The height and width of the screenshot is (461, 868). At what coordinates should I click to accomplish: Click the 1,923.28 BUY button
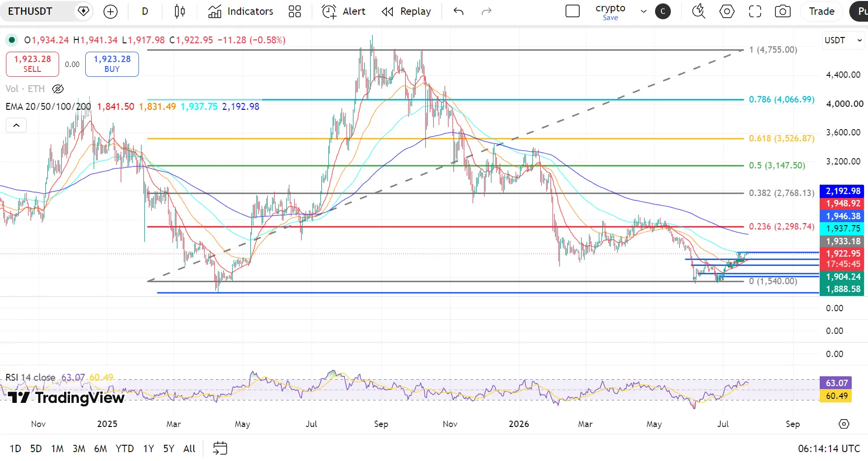[112, 64]
